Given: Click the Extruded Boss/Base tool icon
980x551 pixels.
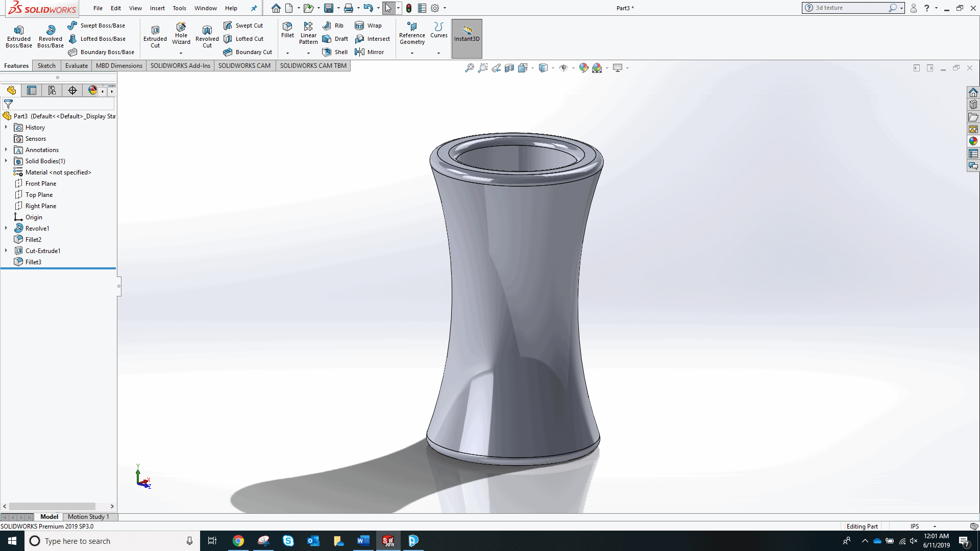Looking at the screenshot, I should pos(19,30).
